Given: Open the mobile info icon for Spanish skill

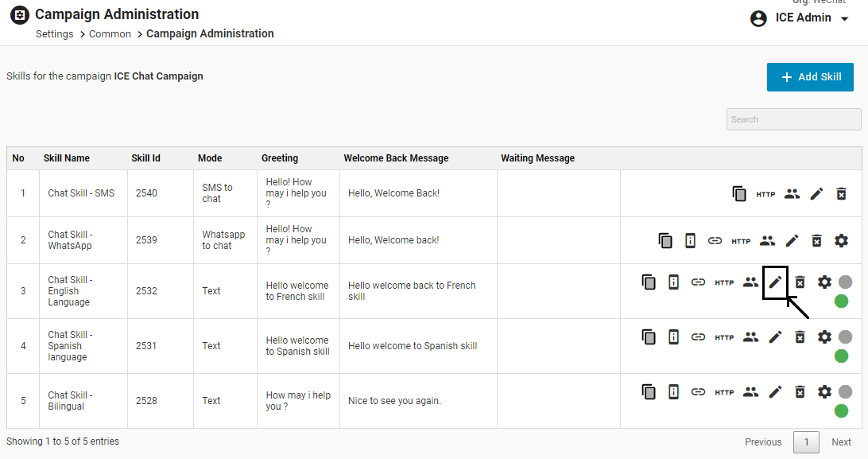Looking at the screenshot, I should click(673, 337).
